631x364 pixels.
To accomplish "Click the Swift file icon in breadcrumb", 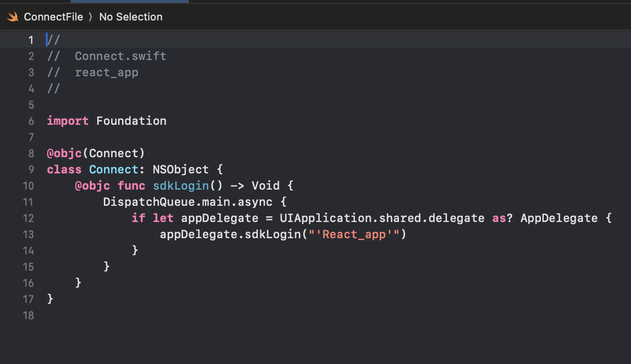I will [13, 17].
